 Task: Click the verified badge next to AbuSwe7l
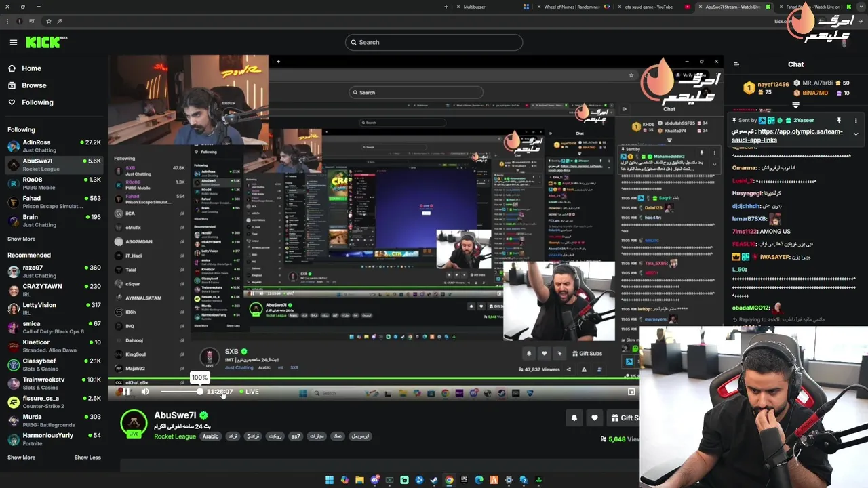(203, 415)
